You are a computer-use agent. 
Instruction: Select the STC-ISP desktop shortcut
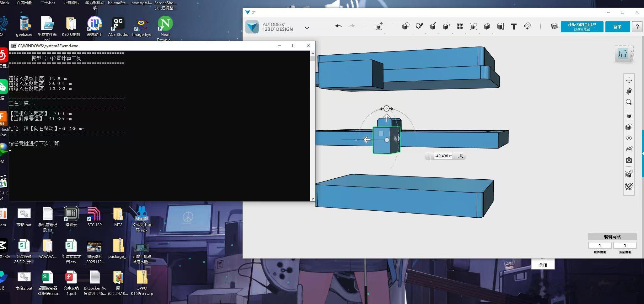(94, 217)
